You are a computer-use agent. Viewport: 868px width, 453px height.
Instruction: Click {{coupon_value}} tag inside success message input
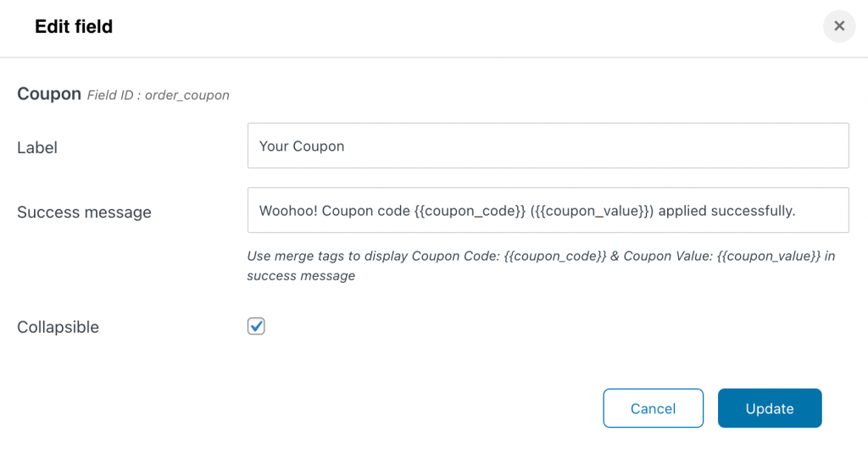(592, 211)
